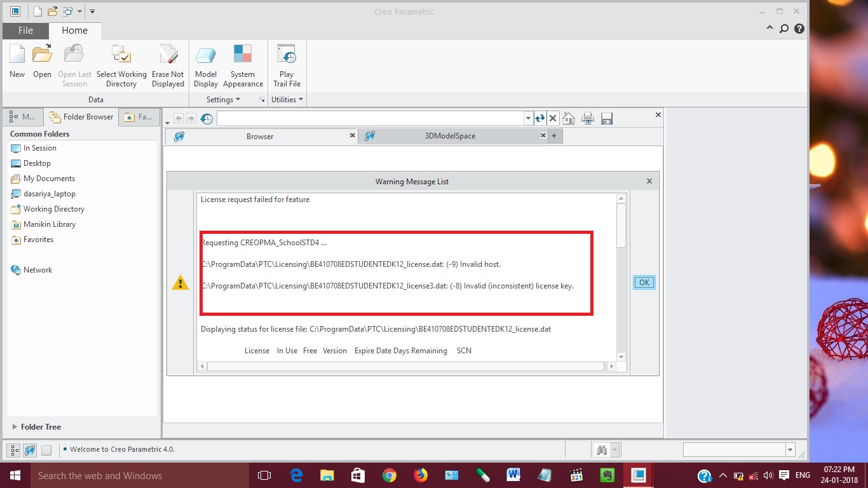
Task: Save the browser page with disk icon
Action: click(x=607, y=118)
